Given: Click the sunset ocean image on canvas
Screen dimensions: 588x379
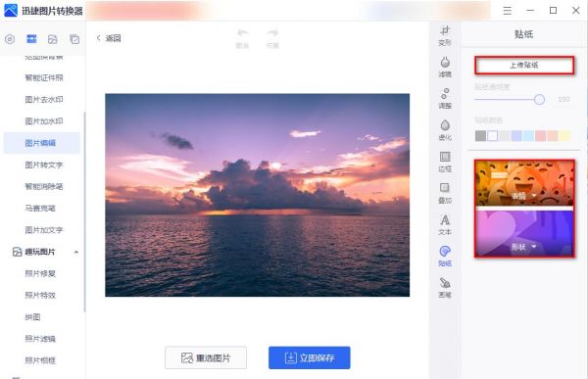Looking at the screenshot, I should click(257, 195).
